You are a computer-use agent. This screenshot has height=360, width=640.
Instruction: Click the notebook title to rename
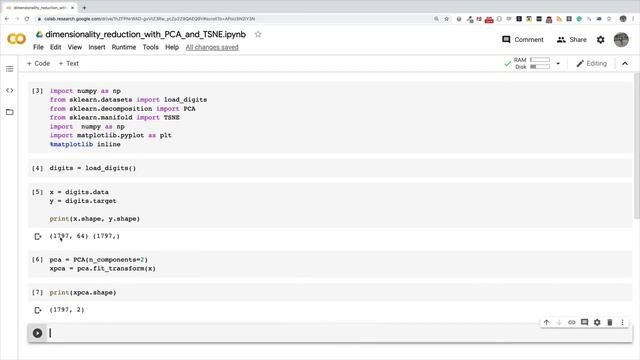145,34
